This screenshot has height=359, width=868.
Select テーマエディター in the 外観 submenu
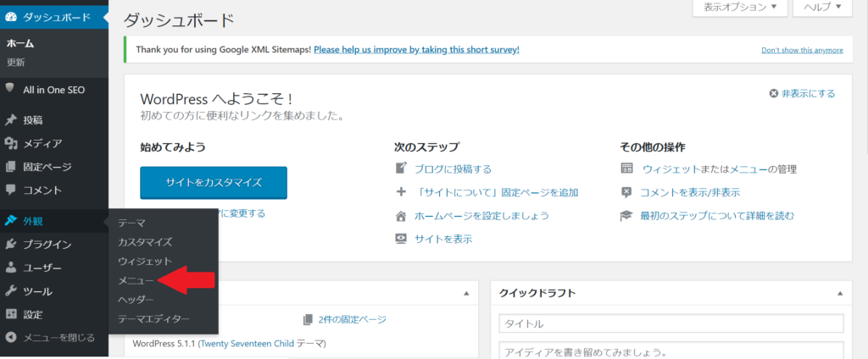(153, 318)
